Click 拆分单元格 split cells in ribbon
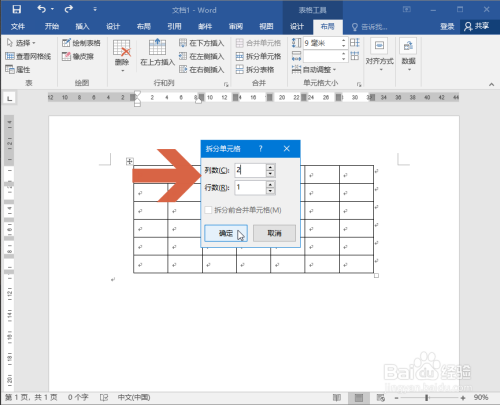Screen dimensions: 500x405 tap(259, 56)
